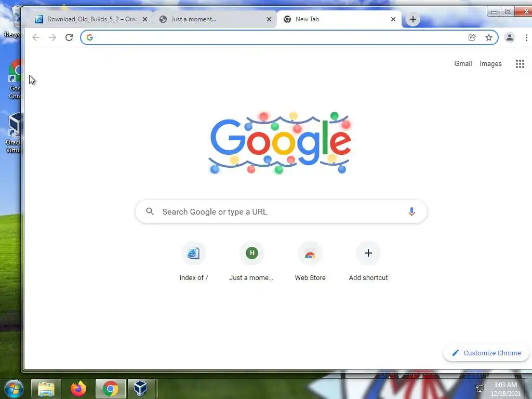Open the Index of / shortcut
532x399 pixels.
point(193,262)
